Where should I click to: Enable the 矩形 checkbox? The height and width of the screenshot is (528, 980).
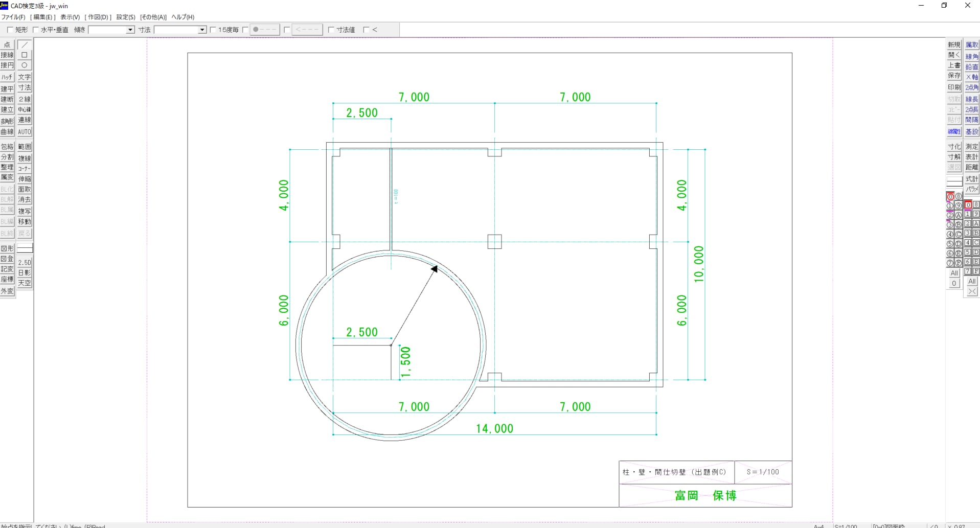coord(10,30)
